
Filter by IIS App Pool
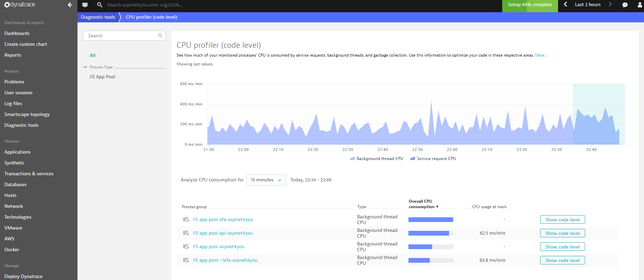pos(102,77)
